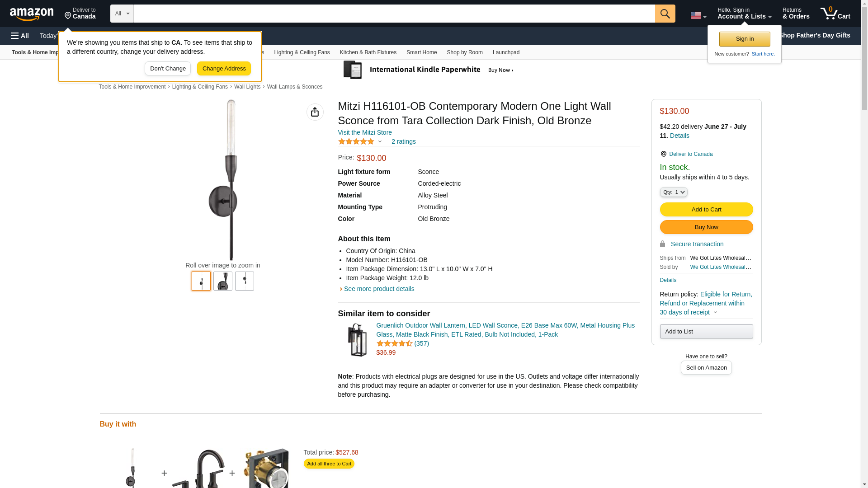Image resolution: width=868 pixels, height=488 pixels.
Task: Click the US flag language selector
Action: [x=698, y=15]
